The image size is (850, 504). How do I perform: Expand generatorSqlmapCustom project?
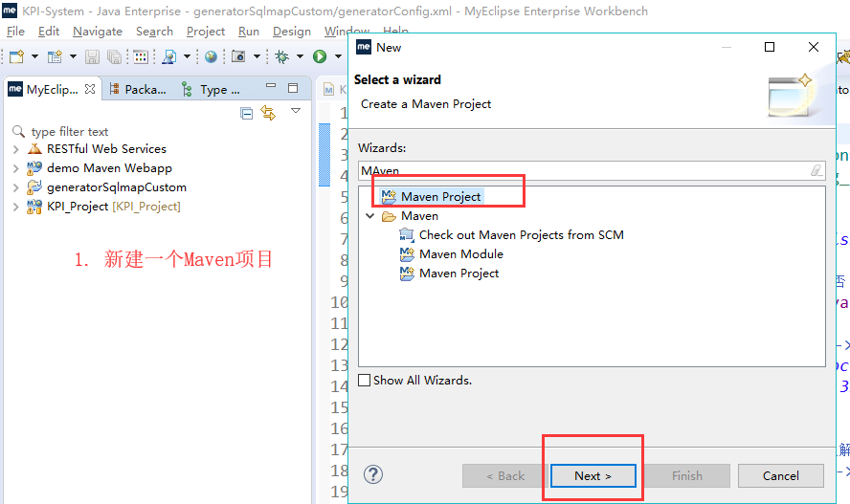15,187
